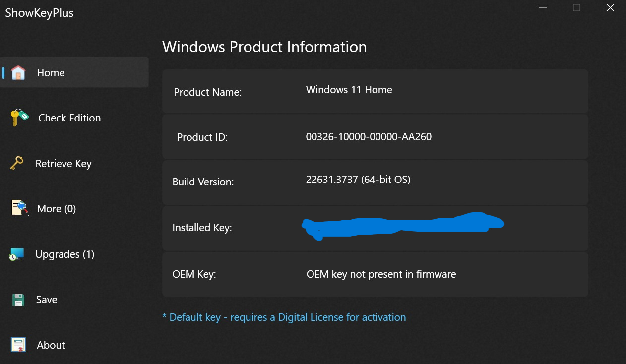Click the Windows 11 Home product name
The width and height of the screenshot is (626, 364).
349,90
